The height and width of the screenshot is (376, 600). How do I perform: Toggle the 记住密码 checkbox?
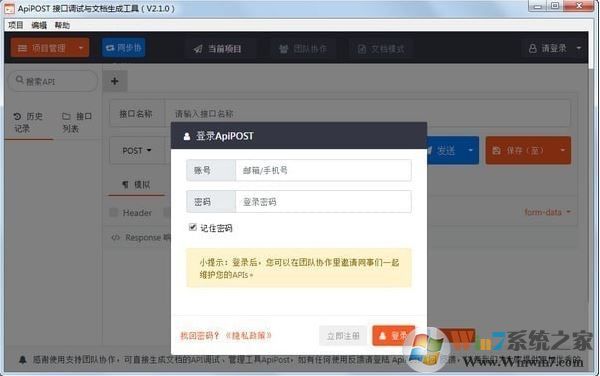click(192, 228)
